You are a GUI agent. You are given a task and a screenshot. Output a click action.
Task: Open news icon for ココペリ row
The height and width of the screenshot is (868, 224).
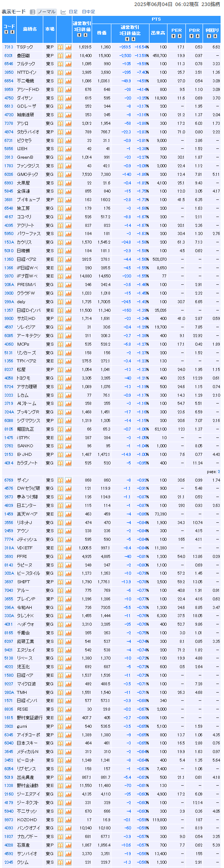pyautogui.click(x=60, y=217)
